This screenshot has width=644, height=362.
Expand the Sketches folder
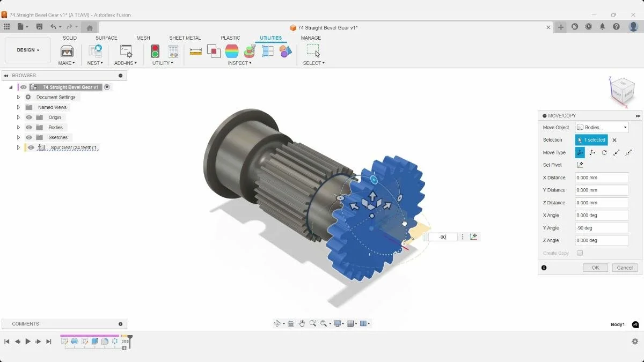18,137
